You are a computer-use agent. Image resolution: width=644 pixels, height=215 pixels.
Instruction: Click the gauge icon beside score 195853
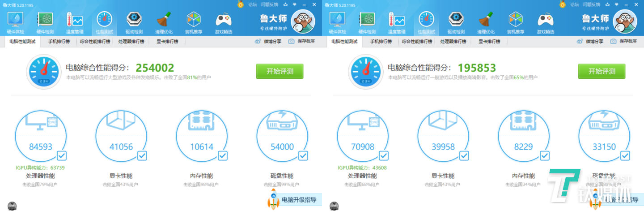(365, 71)
